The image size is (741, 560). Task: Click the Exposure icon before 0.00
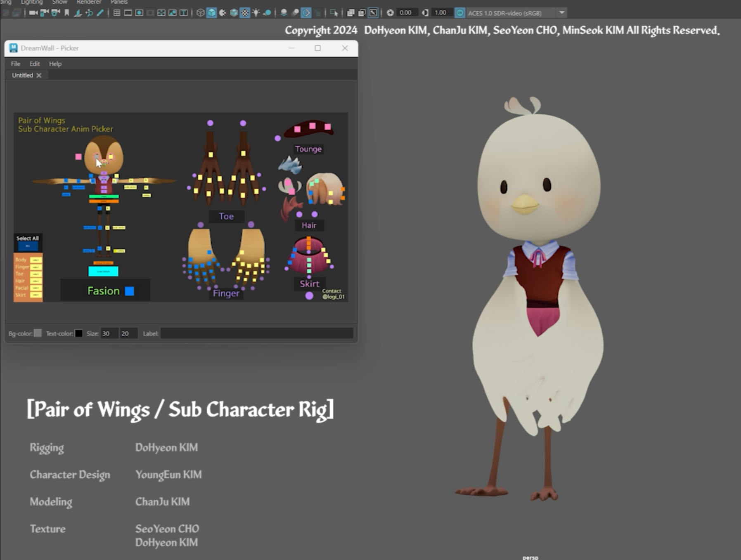(390, 13)
